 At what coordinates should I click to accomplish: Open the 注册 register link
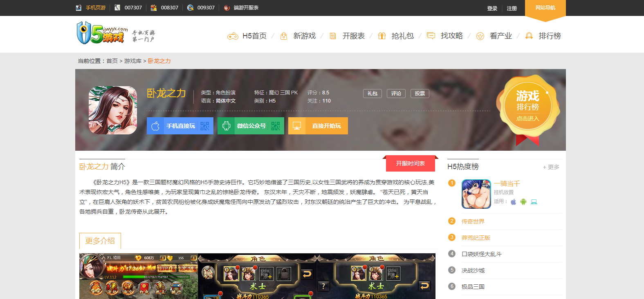[512, 8]
